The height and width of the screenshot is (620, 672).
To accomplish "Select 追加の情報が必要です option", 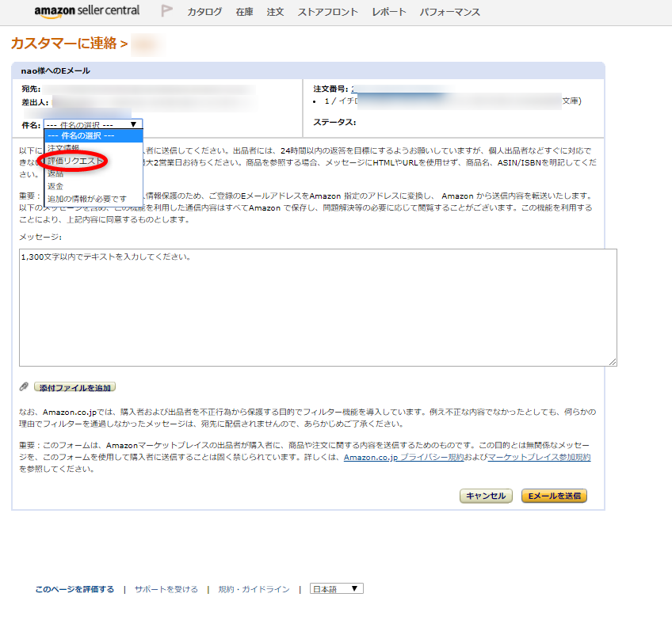I will pyautogui.click(x=86, y=199).
